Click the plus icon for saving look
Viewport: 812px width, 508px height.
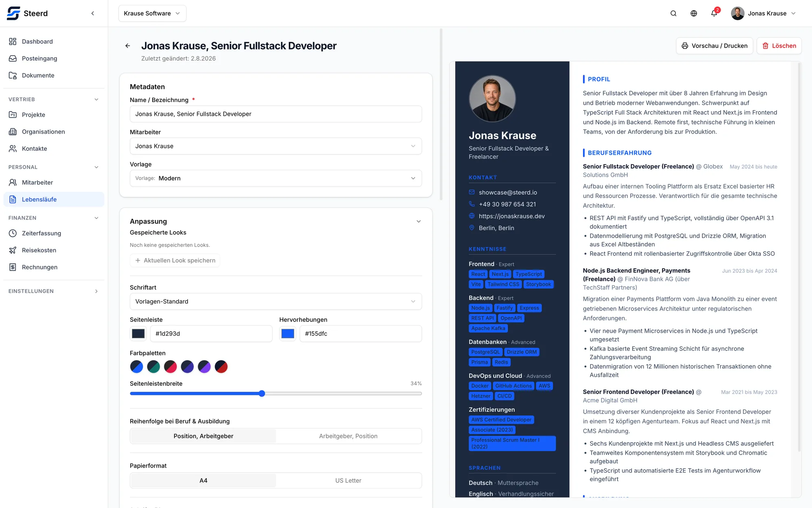[138, 261]
